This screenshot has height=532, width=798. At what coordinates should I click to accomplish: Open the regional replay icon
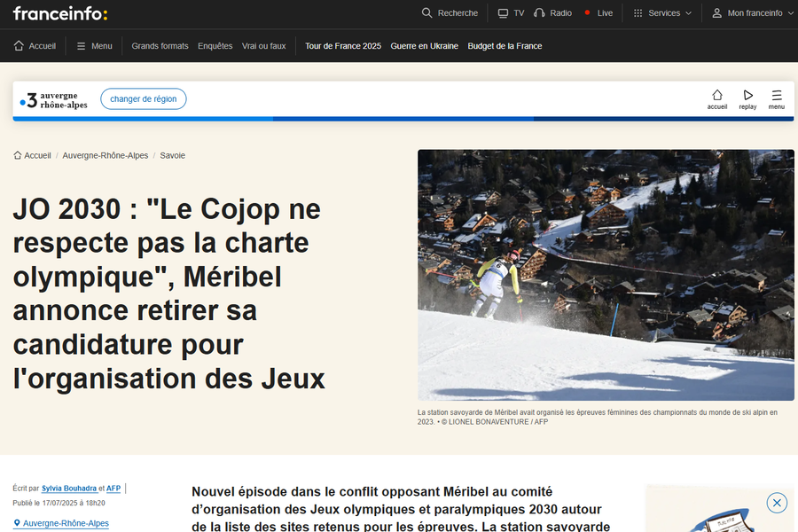click(x=747, y=99)
